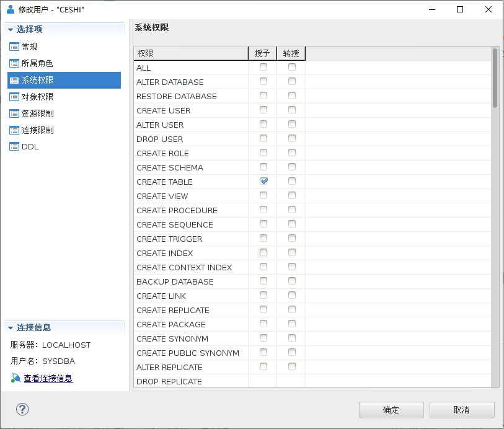Click the 权限 column header
Screen dimensions: 504x429
pyautogui.click(x=190, y=53)
